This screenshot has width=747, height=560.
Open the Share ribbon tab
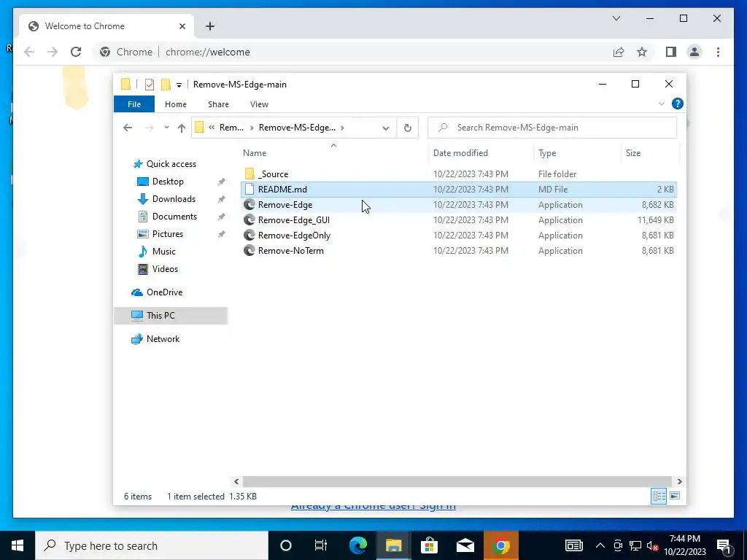point(218,104)
